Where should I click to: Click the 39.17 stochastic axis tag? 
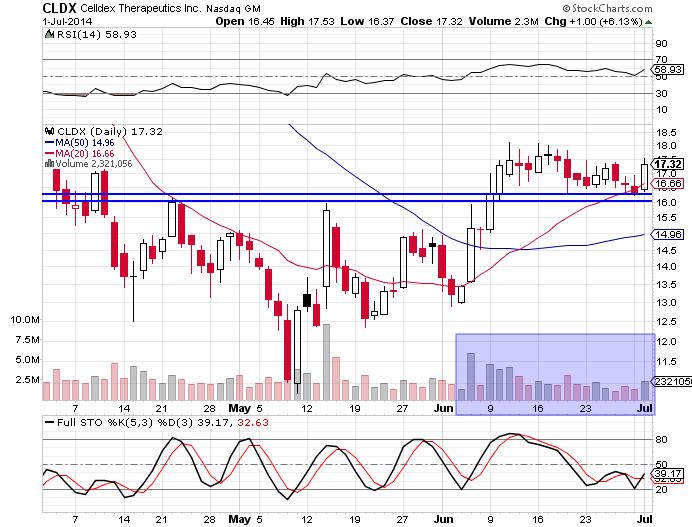(668, 474)
